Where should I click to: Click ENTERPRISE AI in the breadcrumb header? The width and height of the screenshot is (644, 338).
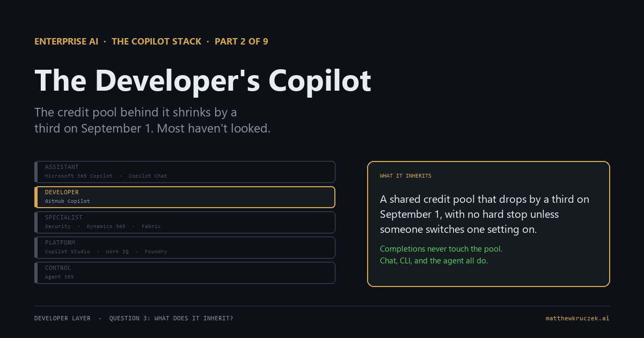[x=66, y=41]
